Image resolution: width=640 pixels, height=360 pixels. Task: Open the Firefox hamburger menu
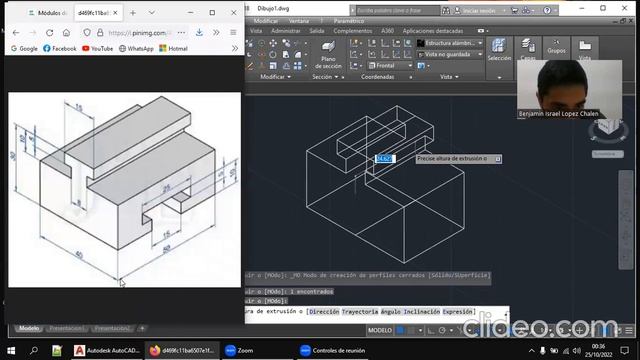click(233, 33)
